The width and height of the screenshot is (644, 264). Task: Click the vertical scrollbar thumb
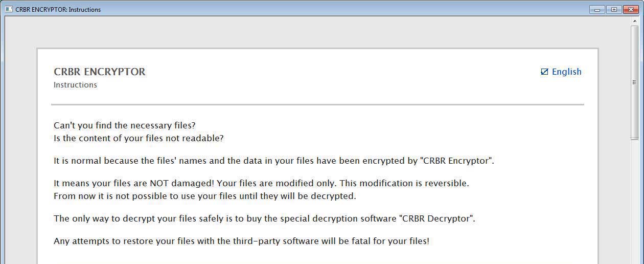point(635,82)
